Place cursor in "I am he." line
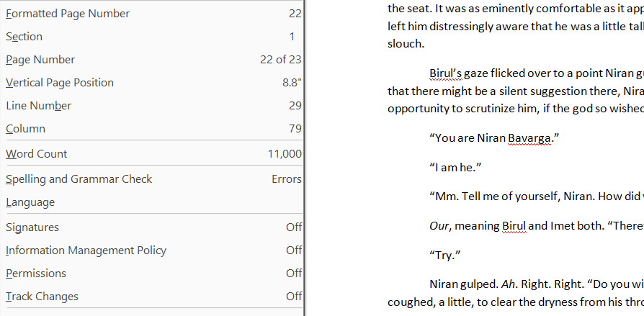 (455, 168)
